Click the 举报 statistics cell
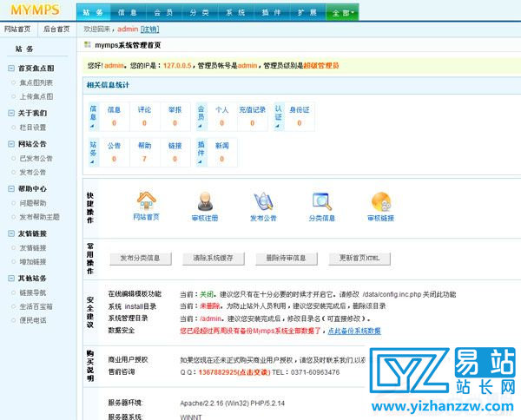This screenshot has width=521, height=420. pyautogui.click(x=175, y=116)
